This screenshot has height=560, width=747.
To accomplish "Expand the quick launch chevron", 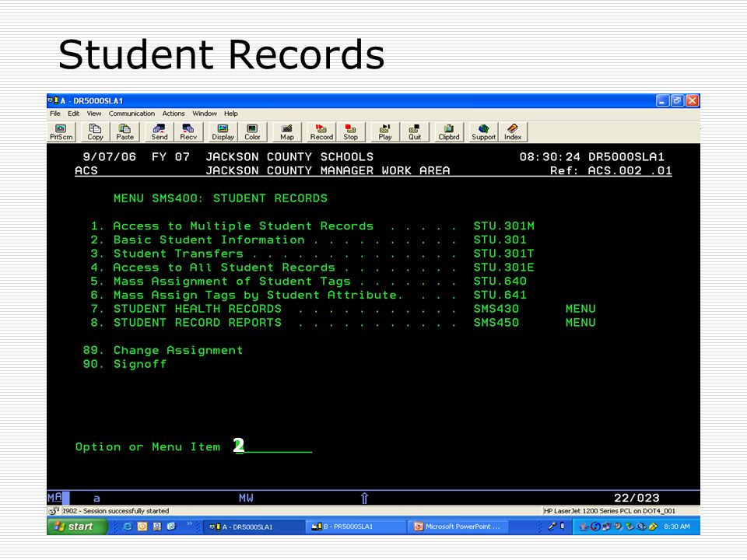I will pos(189,524).
